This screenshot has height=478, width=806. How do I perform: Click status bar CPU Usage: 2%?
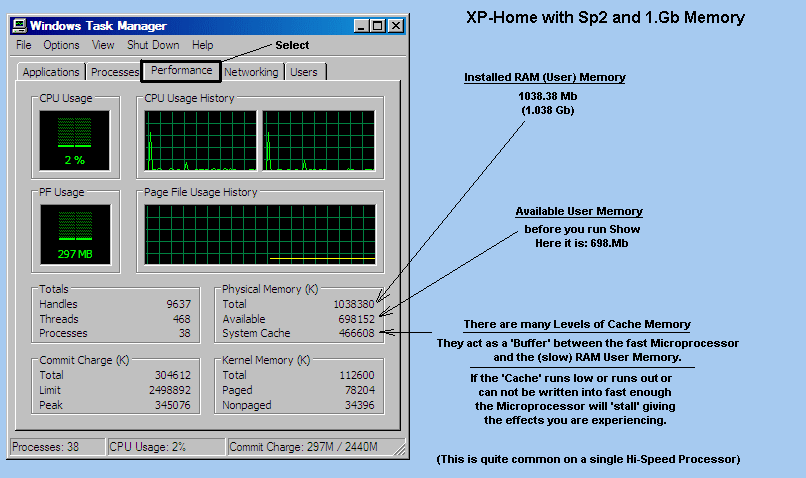(x=166, y=447)
